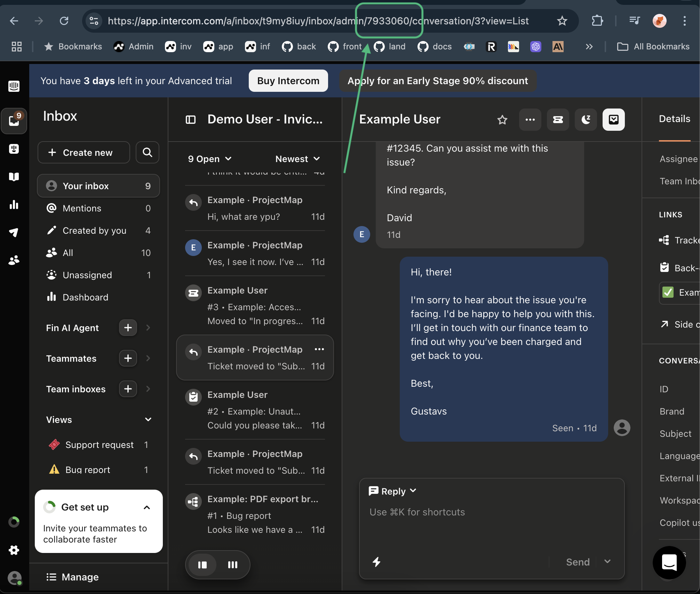Open the '9 Open' filter dropdown
The height and width of the screenshot is (594, 700).
209,159
